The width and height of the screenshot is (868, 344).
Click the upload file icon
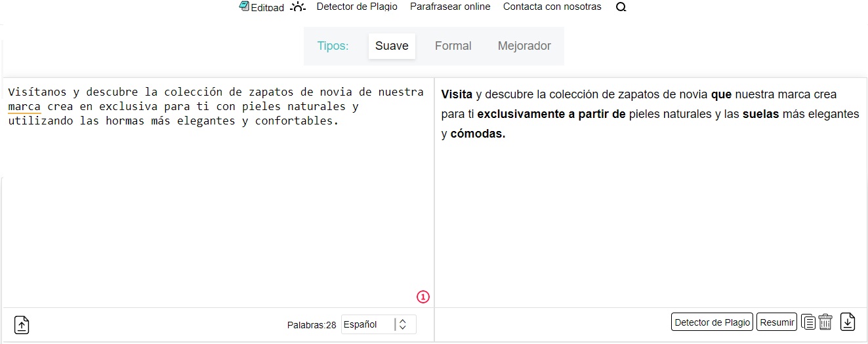click(22, 324)
